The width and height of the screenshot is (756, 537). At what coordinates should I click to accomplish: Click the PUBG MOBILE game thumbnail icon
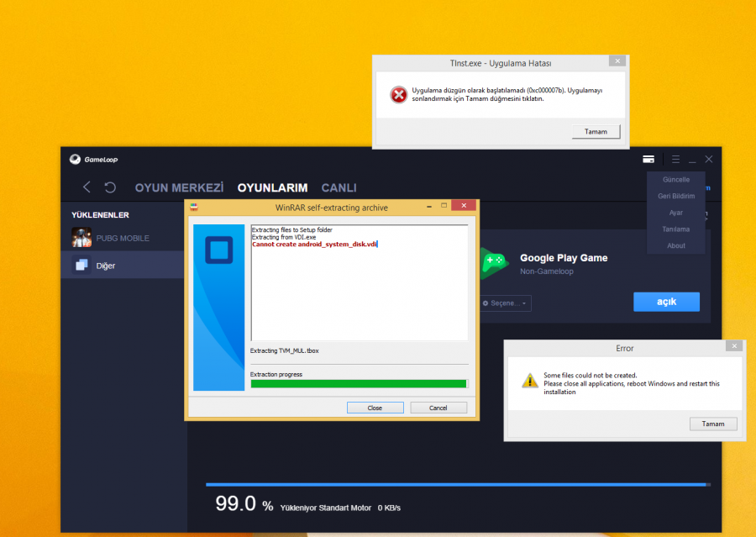81,237
